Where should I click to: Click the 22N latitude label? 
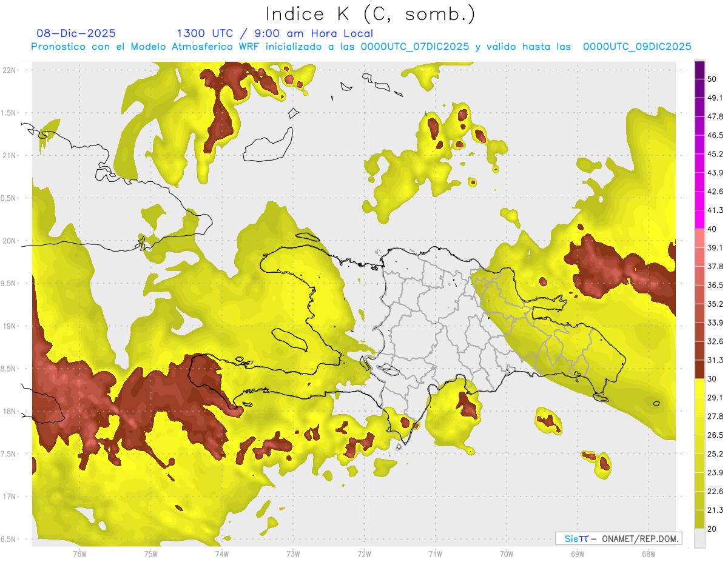[x=9, y=70]
